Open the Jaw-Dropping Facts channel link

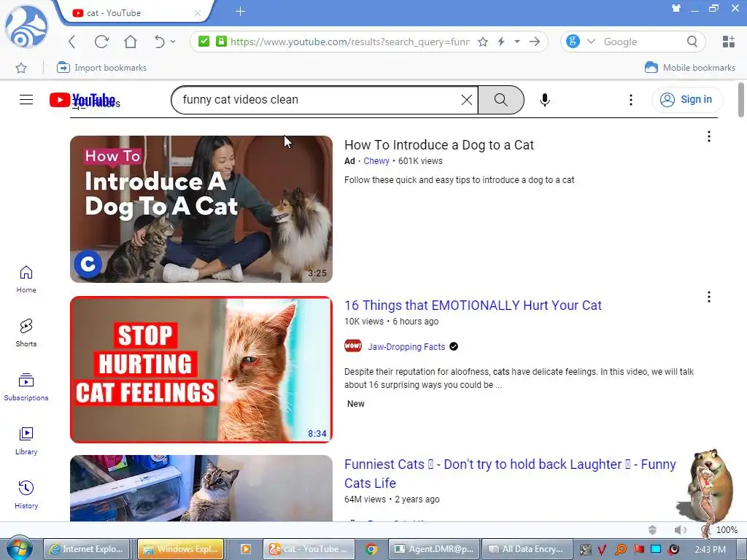(x=406, y=346)
